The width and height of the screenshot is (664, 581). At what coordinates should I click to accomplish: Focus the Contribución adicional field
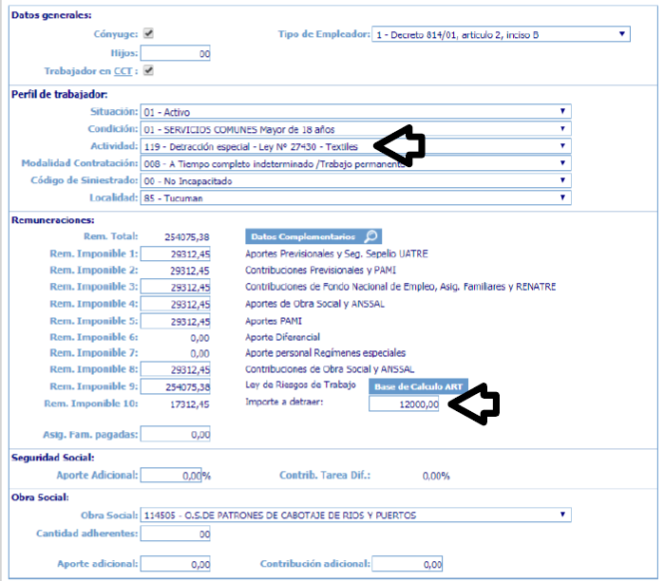click(x=404, y=565)
